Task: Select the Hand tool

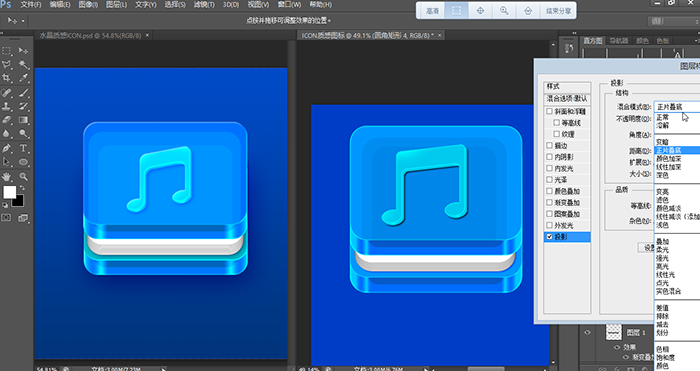Action: [x=7, y=176]
